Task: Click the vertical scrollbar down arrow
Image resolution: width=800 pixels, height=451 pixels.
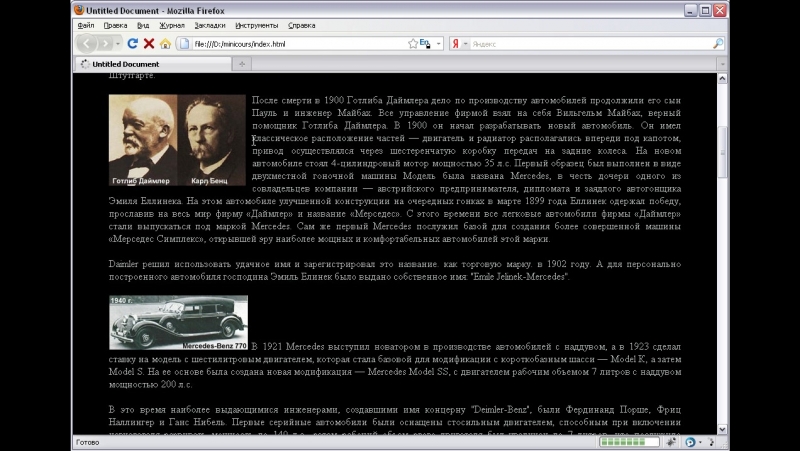Action: [x=722, y=430]
